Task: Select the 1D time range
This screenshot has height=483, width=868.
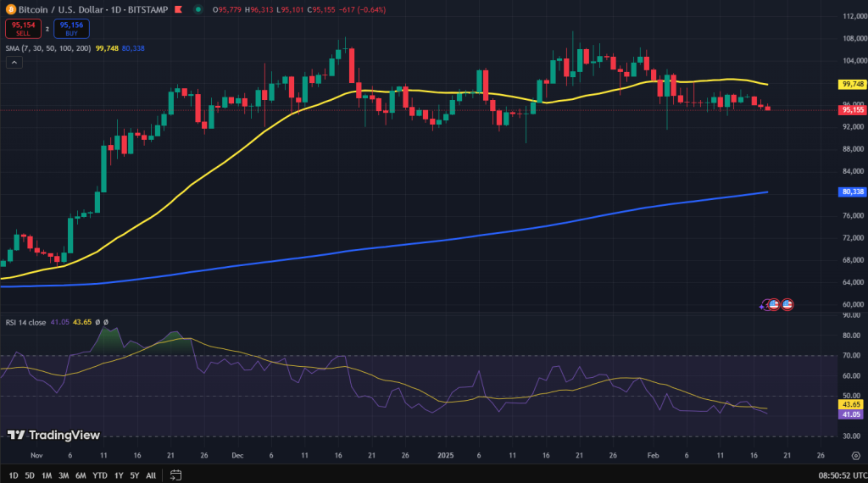Action: coord(14,475)
